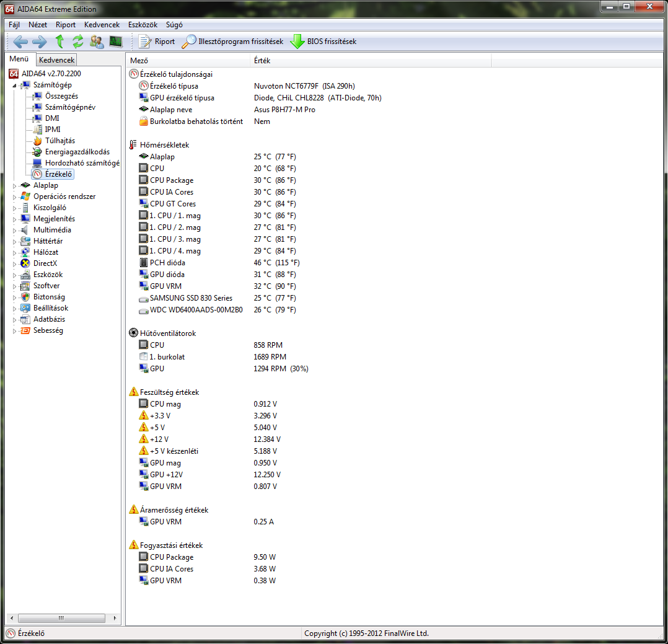This screenshot has height=644, width=668.
Task: Click the sidebar scroll left arrow
Action: click(12, 618)
